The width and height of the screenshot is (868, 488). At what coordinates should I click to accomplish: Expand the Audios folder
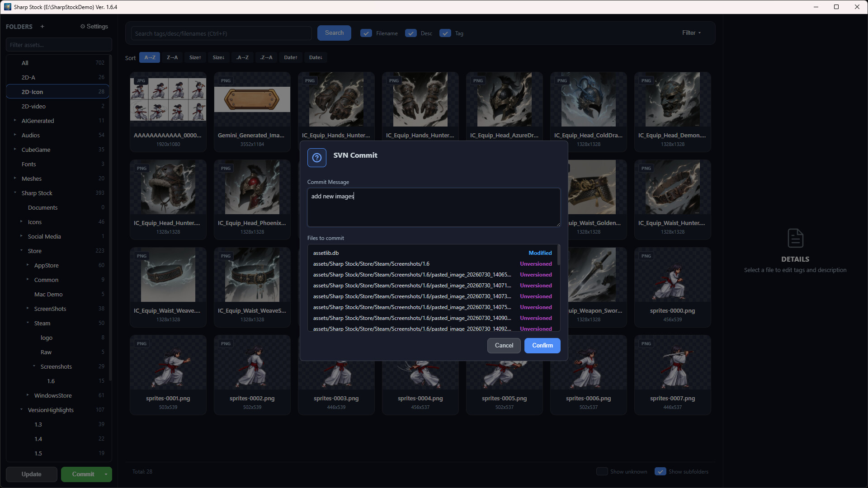tap(15, 135)
